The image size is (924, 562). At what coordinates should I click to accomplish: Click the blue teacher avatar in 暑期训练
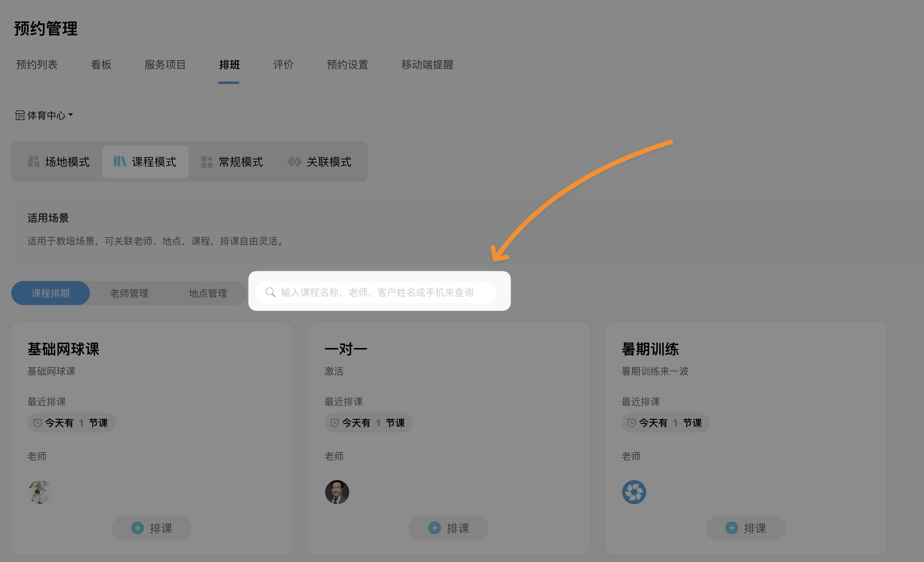pos(634,492)
